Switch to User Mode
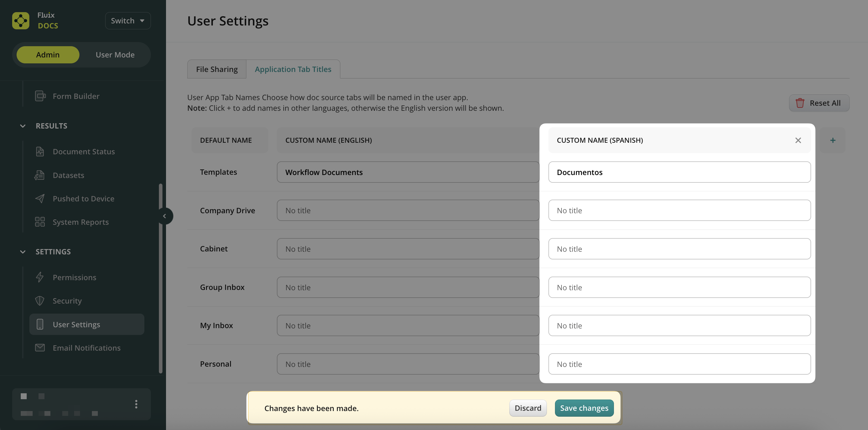Viewport: 868px width, 430px height. pyautogui.click(x=115, y=54)
